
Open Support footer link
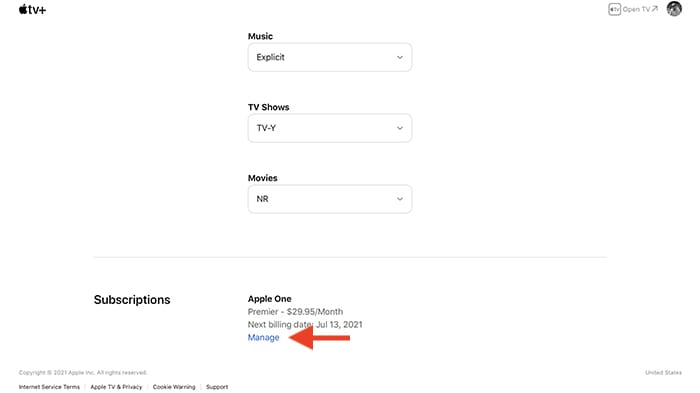pyautogui.click(x=217, y=387)
